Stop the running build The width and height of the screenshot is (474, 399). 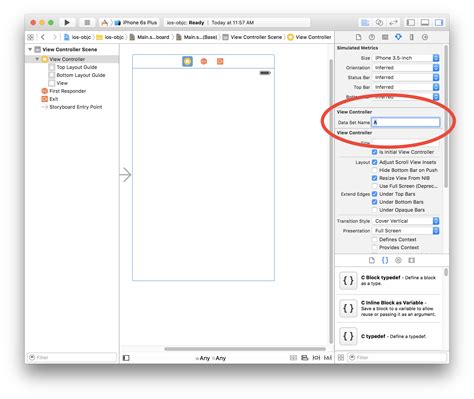87,22
